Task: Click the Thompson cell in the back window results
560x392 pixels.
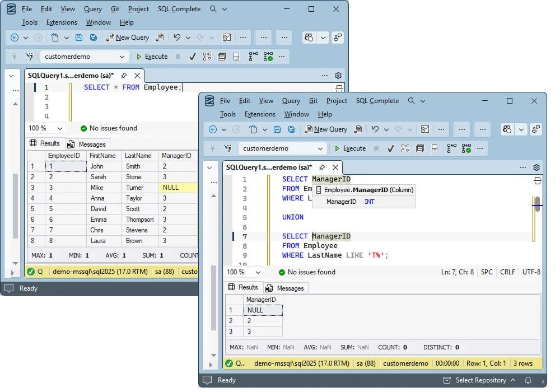Action: coord(141,220)
